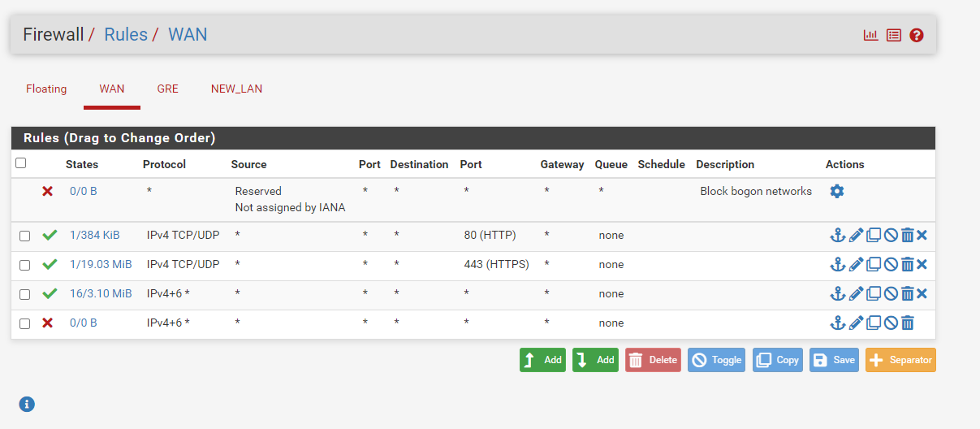The width and height of the screenshot is (980, 429).
Task: Open firewall logs list icon
Action: pyautogui.click(x=894, y=35)
